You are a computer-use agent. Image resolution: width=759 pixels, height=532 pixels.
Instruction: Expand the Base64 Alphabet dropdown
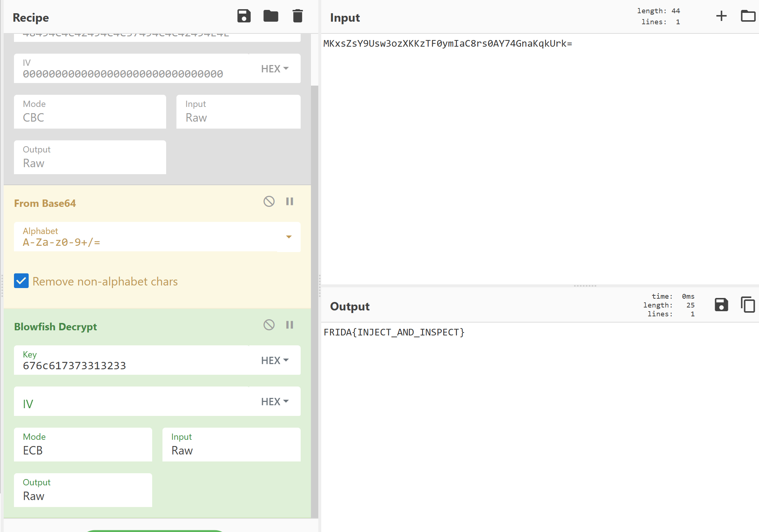(x=289, y=237)
